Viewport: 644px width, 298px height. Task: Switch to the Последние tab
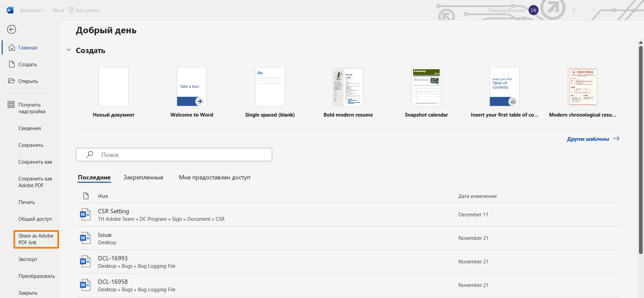94,177
